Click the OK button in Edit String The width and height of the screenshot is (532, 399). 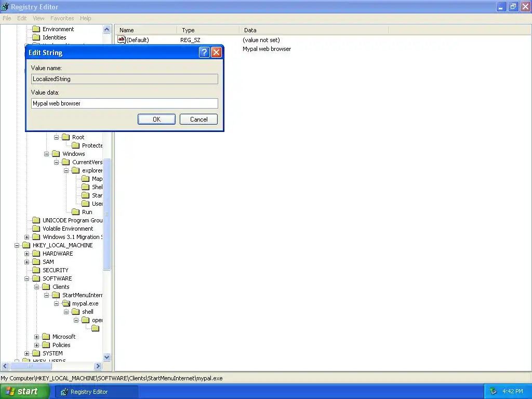tap(156, 119)
